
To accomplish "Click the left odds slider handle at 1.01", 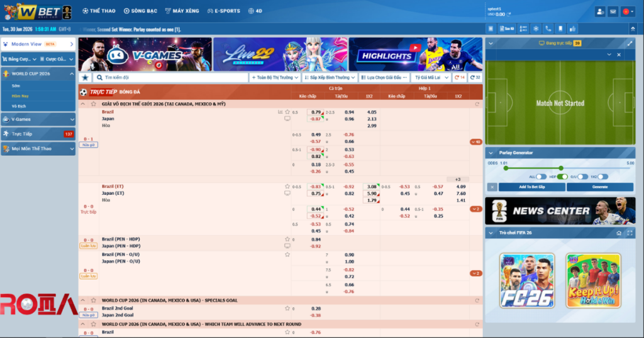I will pyautogui.click(x=506, y=168).
